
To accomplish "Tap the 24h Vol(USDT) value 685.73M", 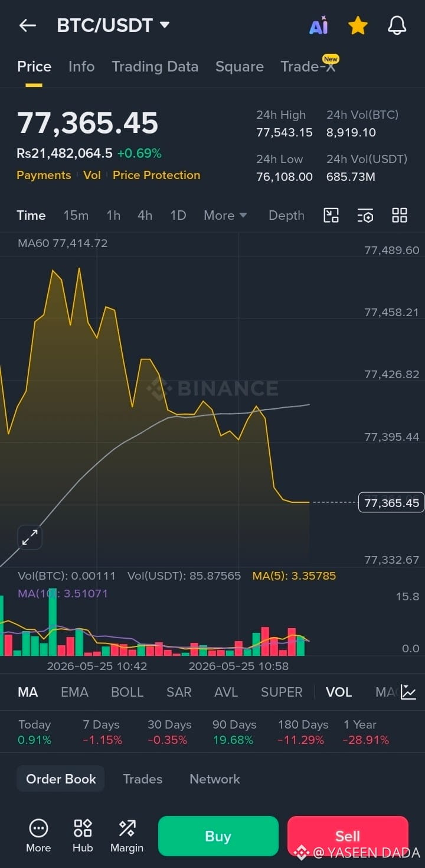I will (351, 177).
